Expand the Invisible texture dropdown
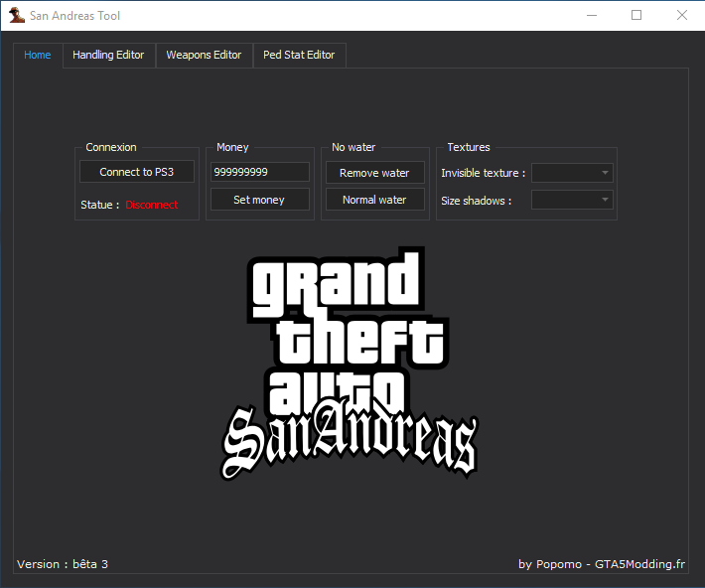Image resolution: width=705 pixels, height=588 pixels. (572, 173)
